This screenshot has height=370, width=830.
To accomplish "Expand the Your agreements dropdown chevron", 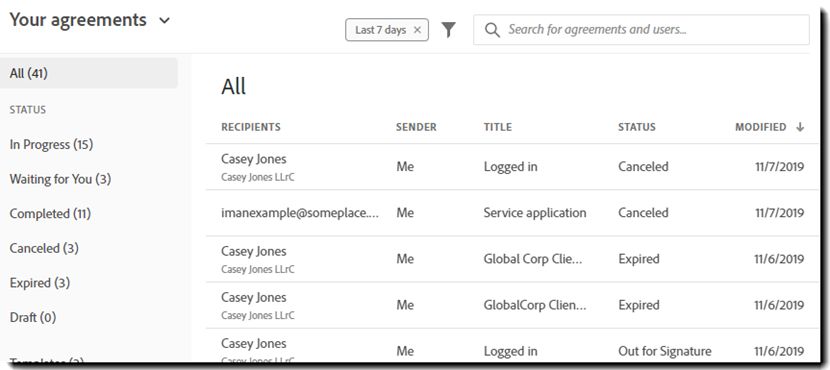I will 165,21.
